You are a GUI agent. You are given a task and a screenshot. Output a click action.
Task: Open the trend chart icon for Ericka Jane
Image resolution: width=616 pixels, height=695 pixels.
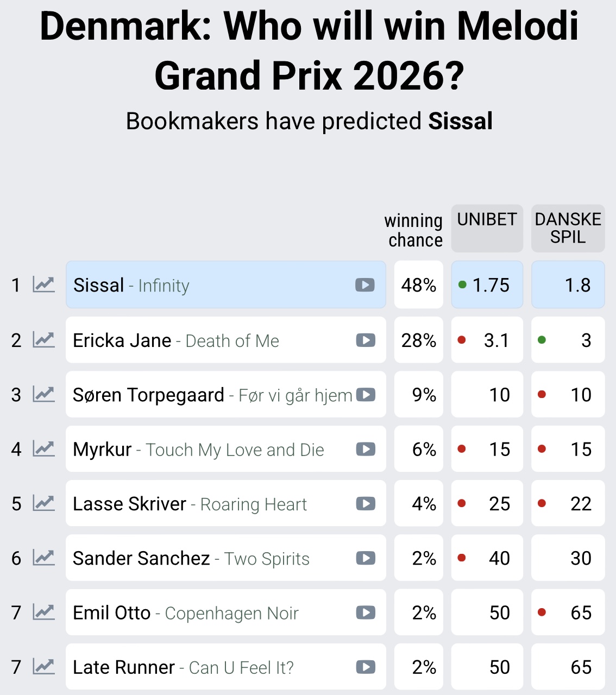(x=43, y=340)
